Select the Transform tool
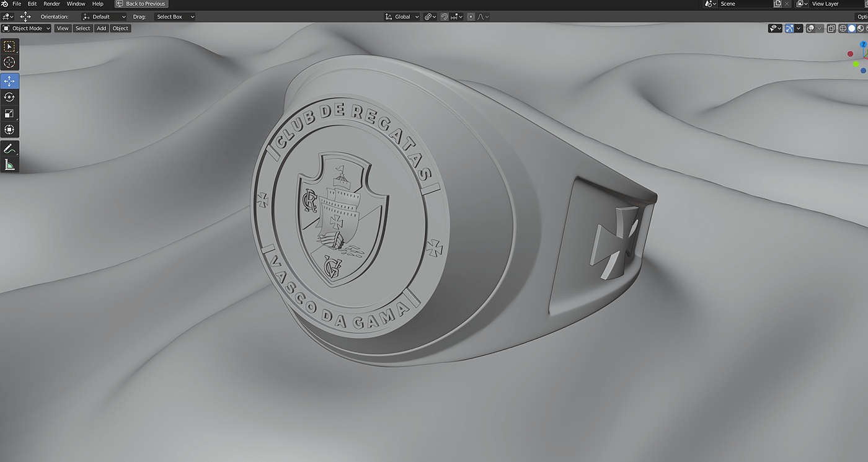This screenshot has width=868, height=462. coord(9,130)
